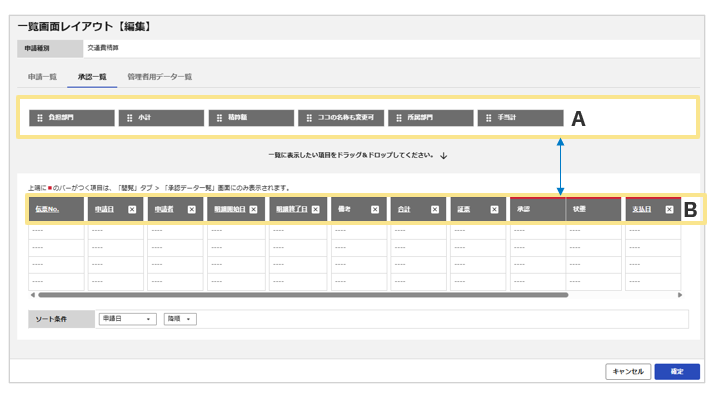Grab the drag handle on 小計 item
The width and height of the screenshot is (714, 396).
tap(129, 118)
